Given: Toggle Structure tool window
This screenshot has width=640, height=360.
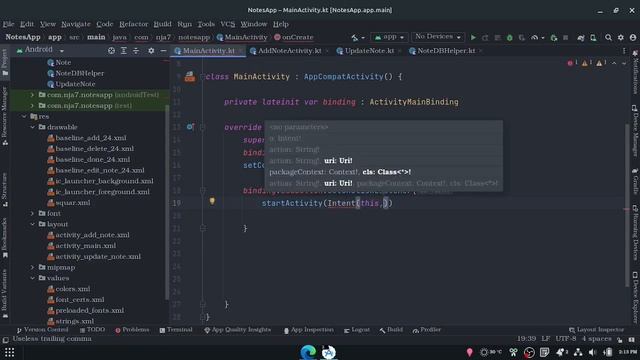Looking at the screenshot, I should 4,190.
